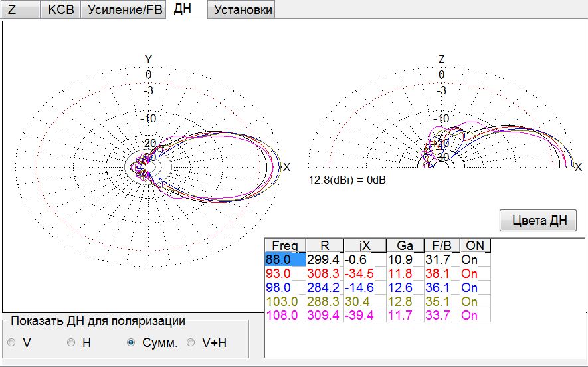The width and height of the screenshot is (588, 367).
Task: Switch to the Усиление/FB tab
Action: (124, 9)
